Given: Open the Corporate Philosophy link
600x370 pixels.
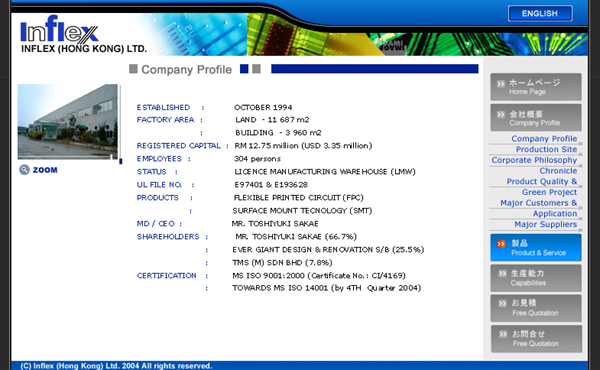Looking at the screenshot, I should 534,160.
